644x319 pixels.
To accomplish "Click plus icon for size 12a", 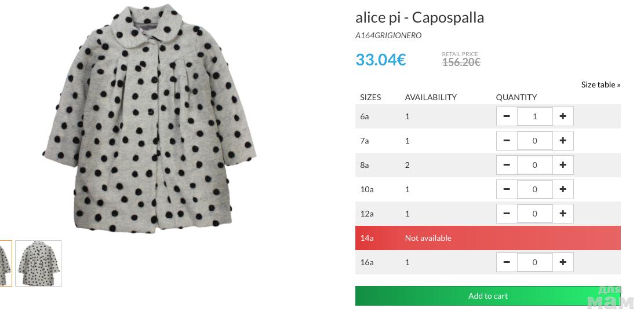I will [563, 214].
